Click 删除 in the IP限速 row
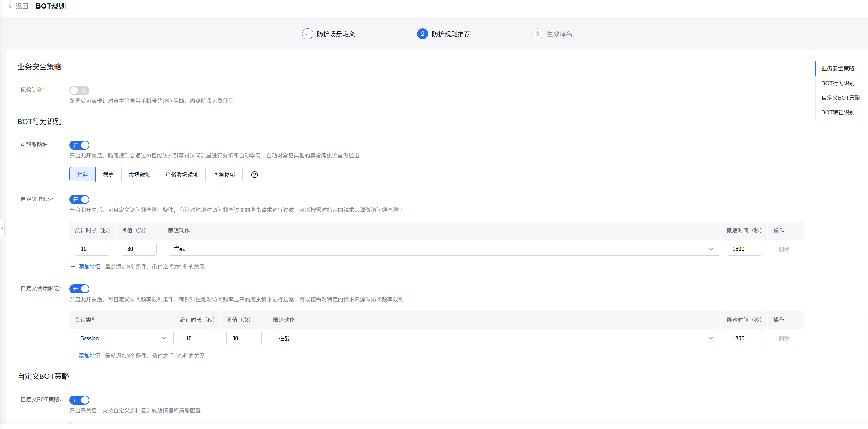This screenshot has width=868, height=429. pyautogui.click(x=784, y=249)
